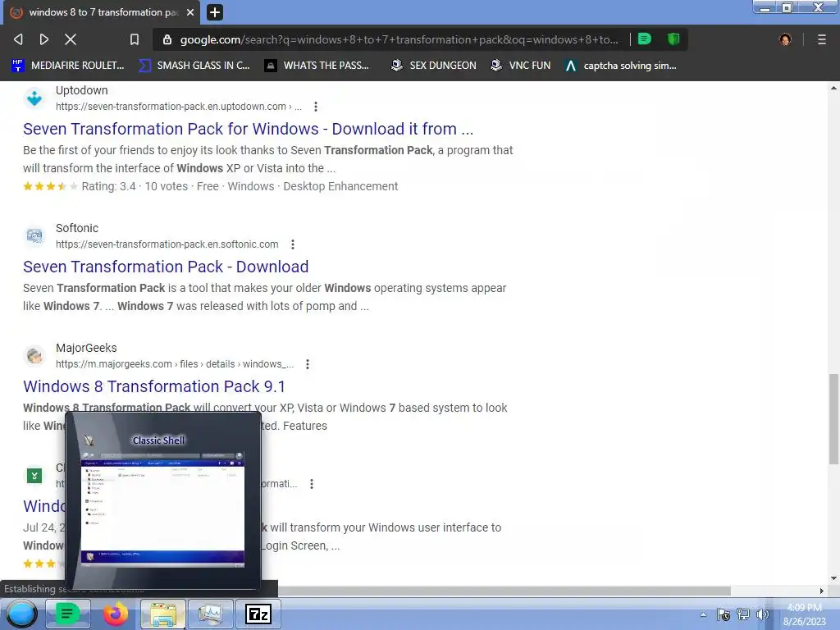Open the green chat app in taskbar
Viewport: 840px width, 630px height.
67,614
